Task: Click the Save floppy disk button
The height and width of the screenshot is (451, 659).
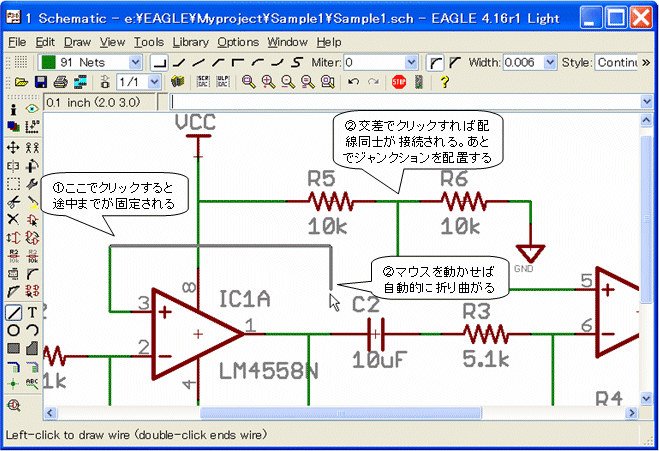Action: 41,82
